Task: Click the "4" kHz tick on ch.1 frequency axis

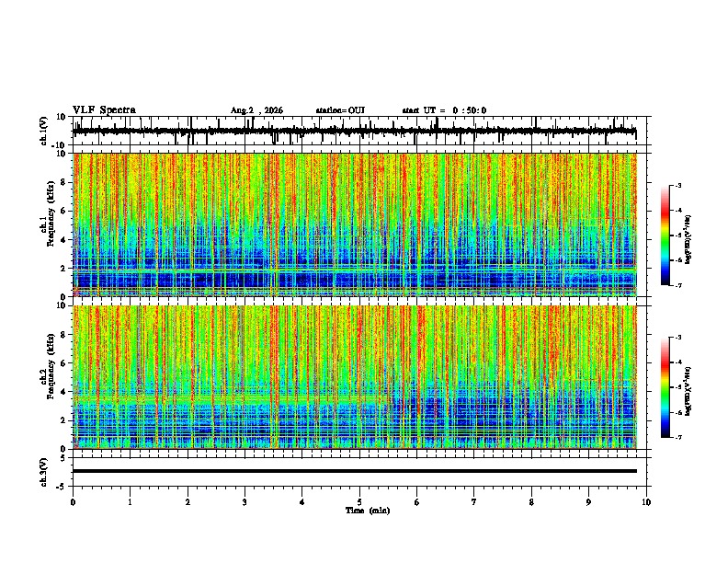Action: [63, 240]
